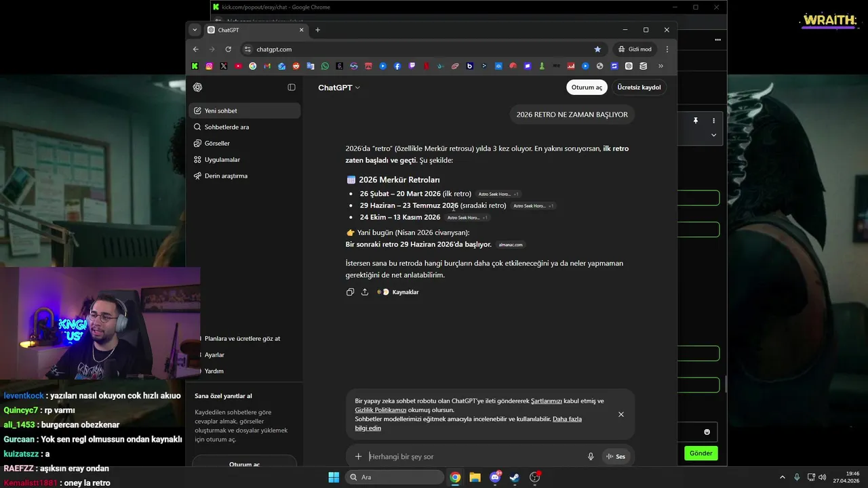Open the WhatsApp bookmark
Screen dimensions: 868x488
[325, 66]
